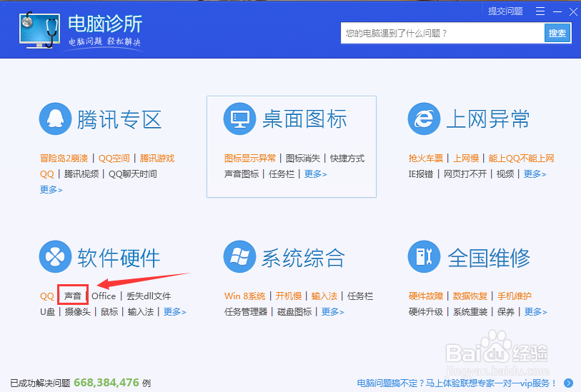The width and height of the screenshot is (581, 392).
Task: Open 提交问题 submit question link
Action: pos(505,11)
